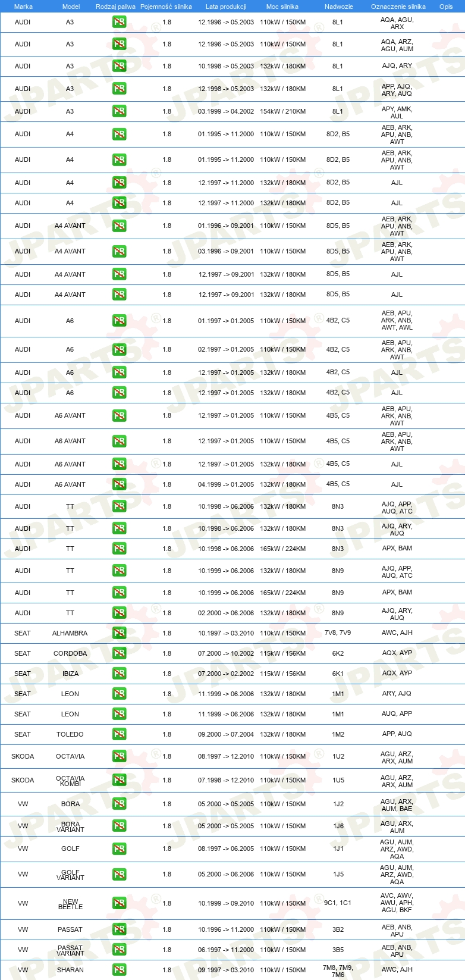Click the petrol icon in the SEAT IBIZA row
Screen dimensions: 465x980
coord(120,674)
